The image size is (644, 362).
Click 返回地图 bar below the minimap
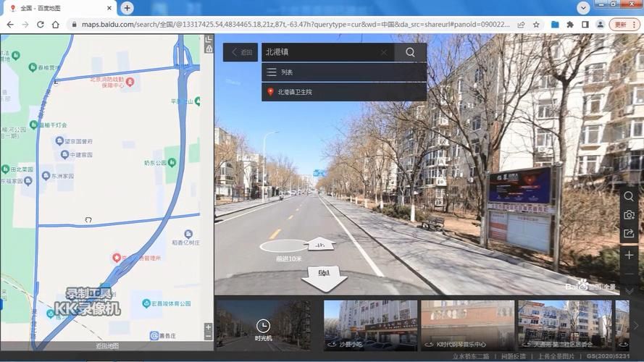[x=107, y=346]
